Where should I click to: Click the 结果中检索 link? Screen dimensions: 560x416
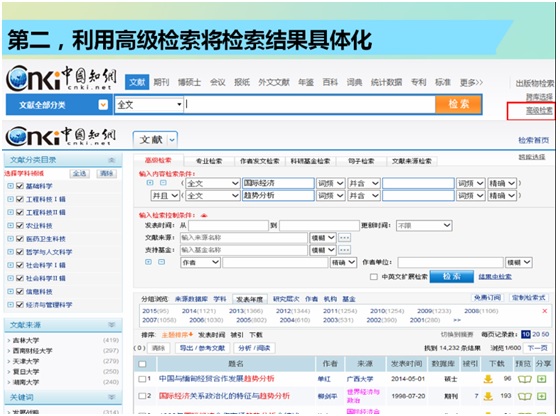click(x=495, y=277)
